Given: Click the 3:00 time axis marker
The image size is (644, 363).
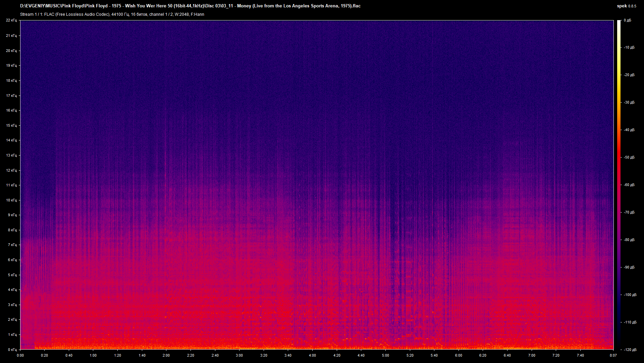Looking at the screenshot, I should [x=239, y=355].
